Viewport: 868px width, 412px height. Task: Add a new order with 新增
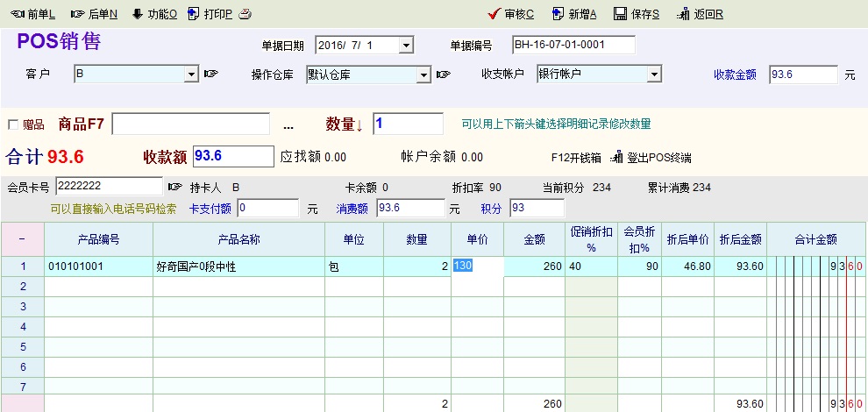574,14
